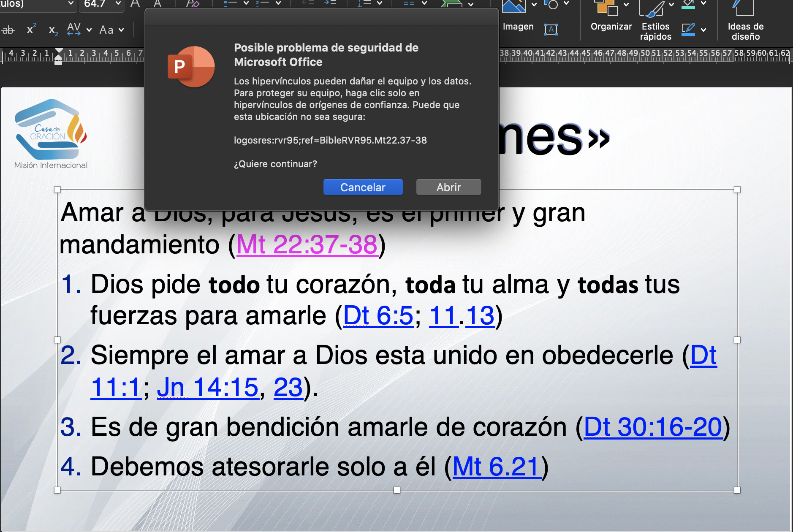
Task: Open the line spacing dropdown arrow
Action: point(379,3)
